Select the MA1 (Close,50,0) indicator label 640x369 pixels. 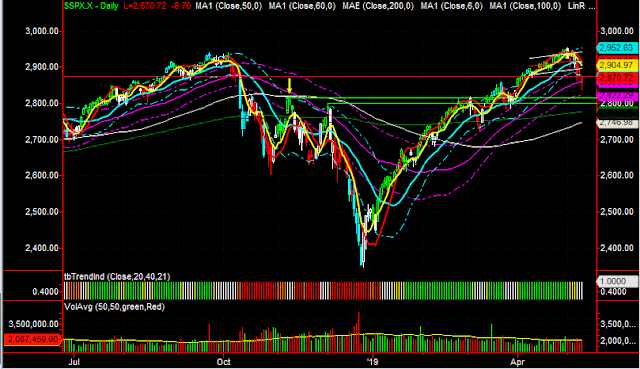229,6
